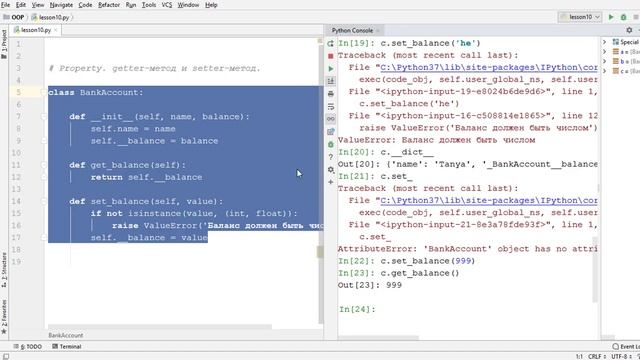Click line number 19 in the gutter

point(16,262)
